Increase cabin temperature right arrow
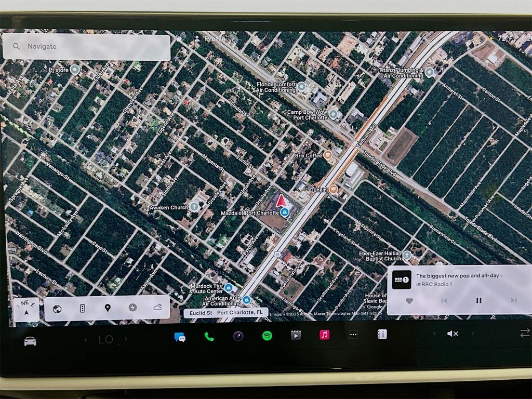This screenshot has height=399, width=532. tap(126, 339)
